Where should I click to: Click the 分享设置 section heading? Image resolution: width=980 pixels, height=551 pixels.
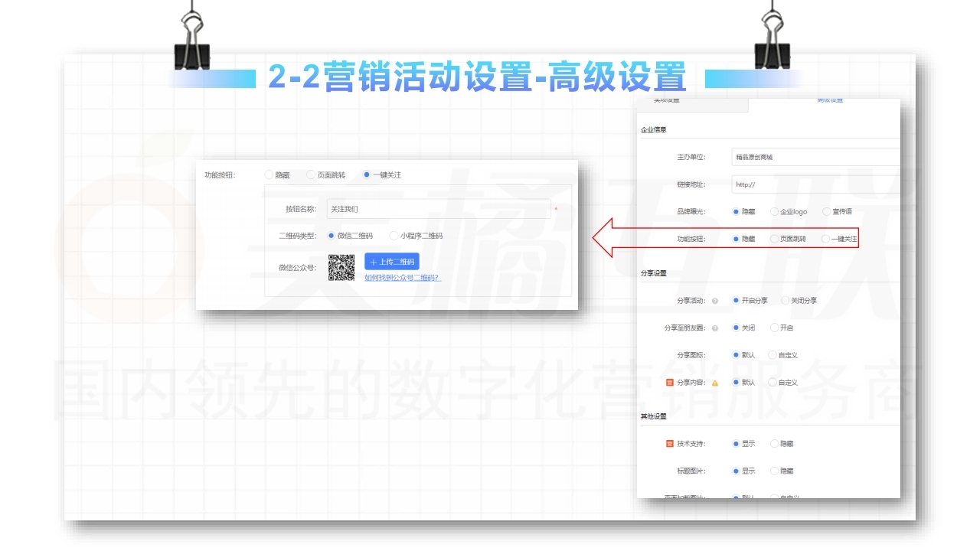coord(653,273)
